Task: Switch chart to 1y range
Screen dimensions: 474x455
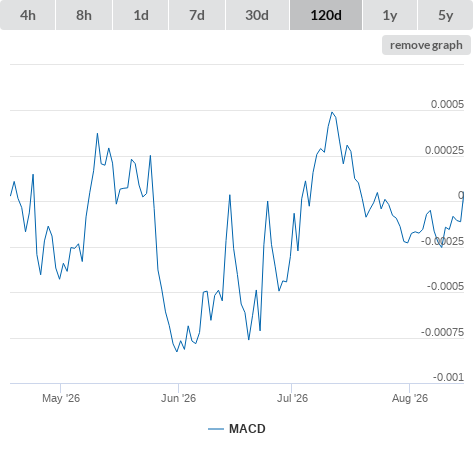Action: click(390, 15)
